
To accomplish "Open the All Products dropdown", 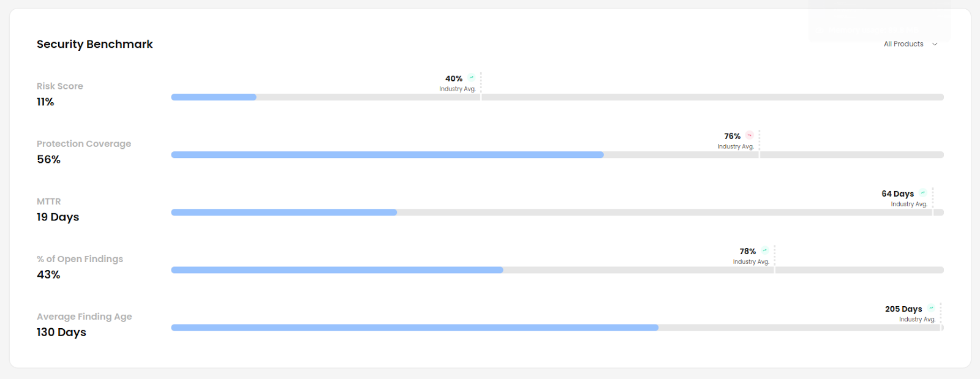I will [x=911, y=44].
